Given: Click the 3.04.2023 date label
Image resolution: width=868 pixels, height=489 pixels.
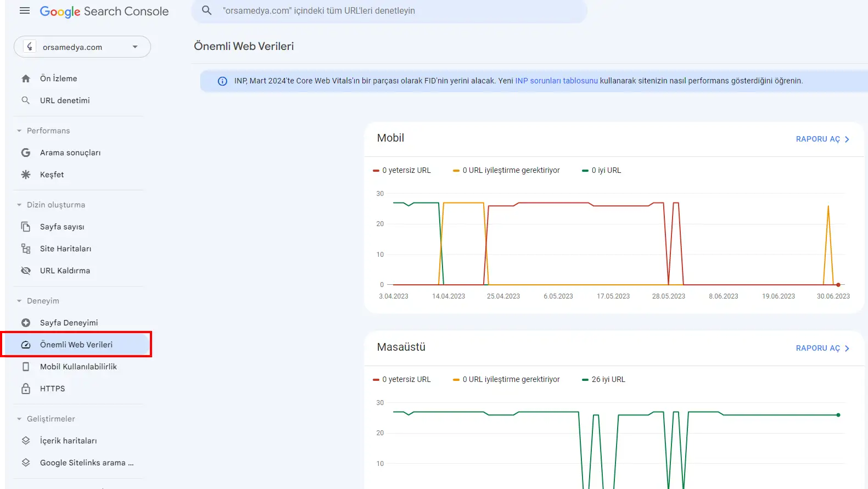Looking at the screenshot, I should 394,296.
